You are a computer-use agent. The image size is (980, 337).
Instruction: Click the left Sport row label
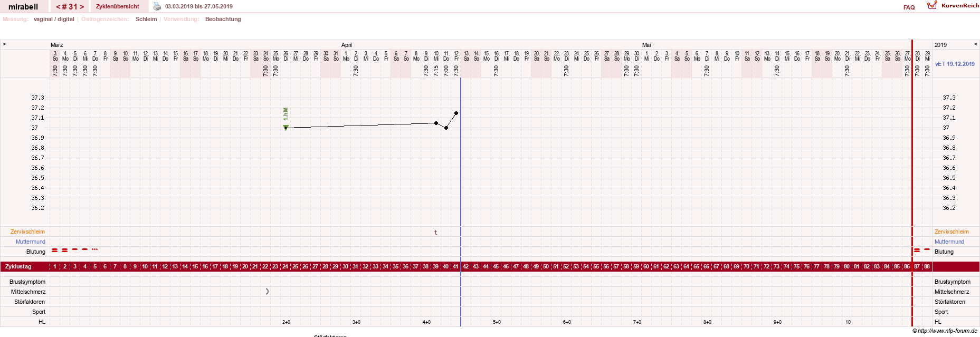click(x=39, y=312)
